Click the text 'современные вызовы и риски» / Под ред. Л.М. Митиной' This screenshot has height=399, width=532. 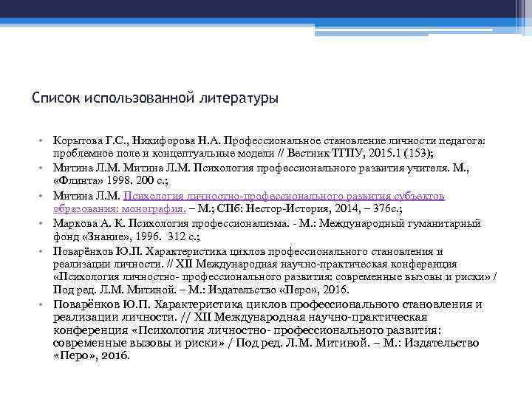[x=211, y=343]
